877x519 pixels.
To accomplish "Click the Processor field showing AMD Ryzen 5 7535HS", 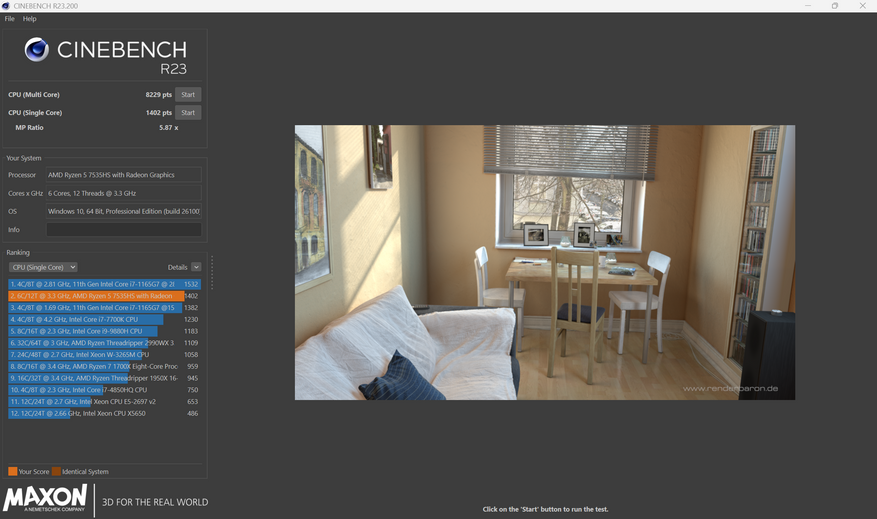I will [x=124, y=175].
